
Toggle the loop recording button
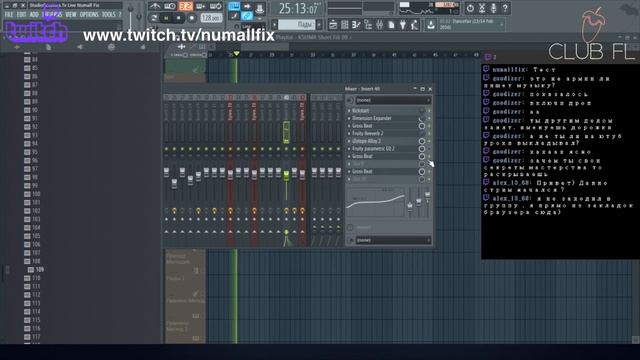click(x=216, y=6)
